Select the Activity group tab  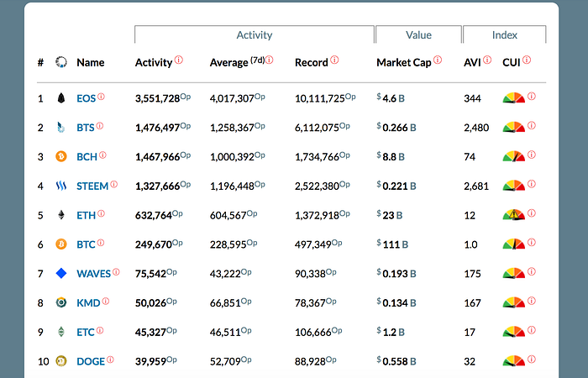tap(255, 35)
